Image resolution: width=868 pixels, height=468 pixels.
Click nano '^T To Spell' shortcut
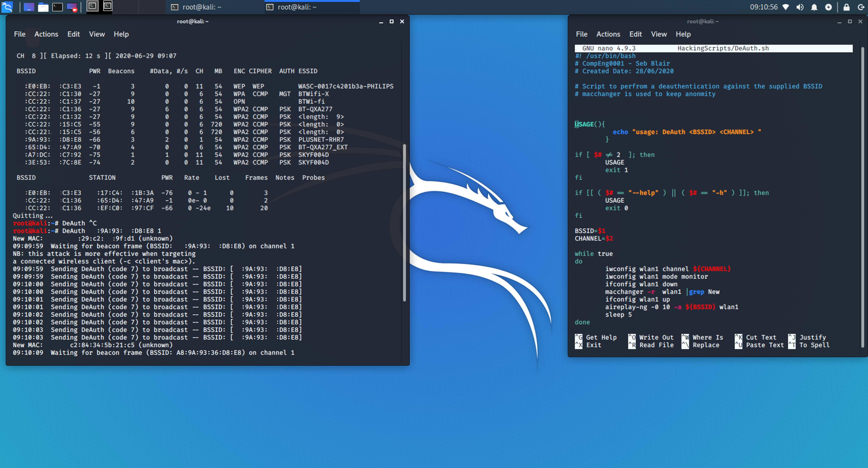pos(809,345)
